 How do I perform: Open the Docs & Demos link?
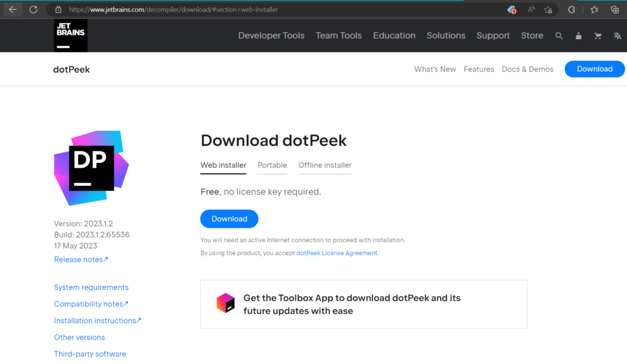click(527, 69)
